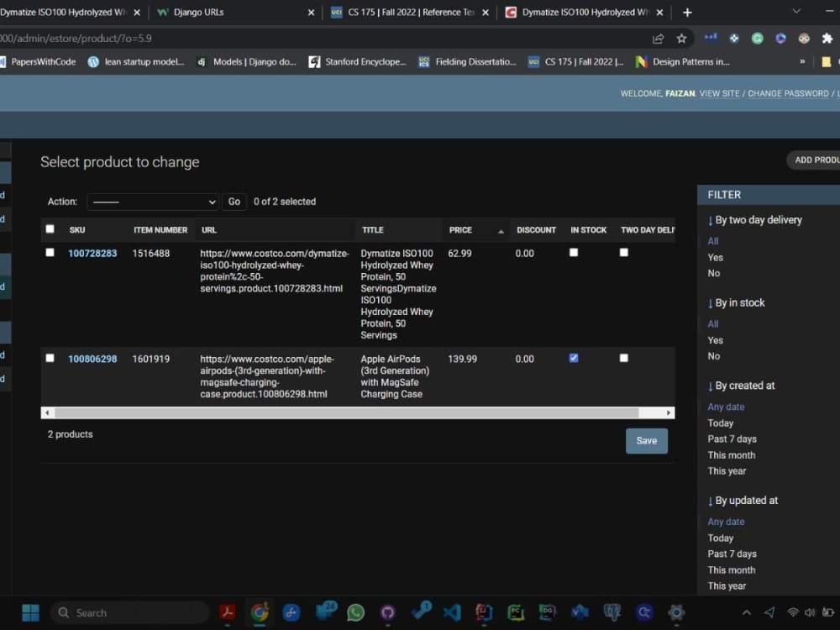Image resolution: width=840 pixels, height=630 pixels.
Task: Switch to the CS 175 Reference Text tab
Action: pyautogui.click(x=404, y=13)
